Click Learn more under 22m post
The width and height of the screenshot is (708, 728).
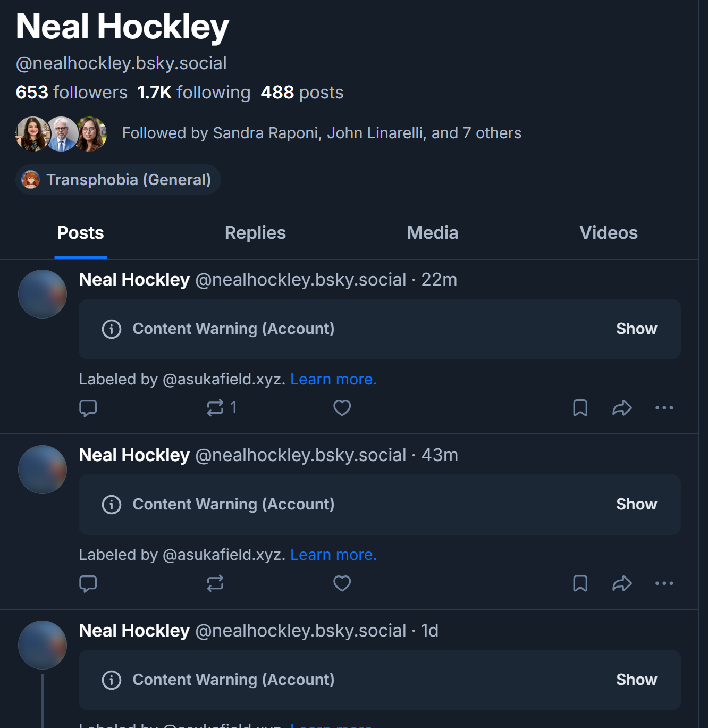tap(333, 379)
